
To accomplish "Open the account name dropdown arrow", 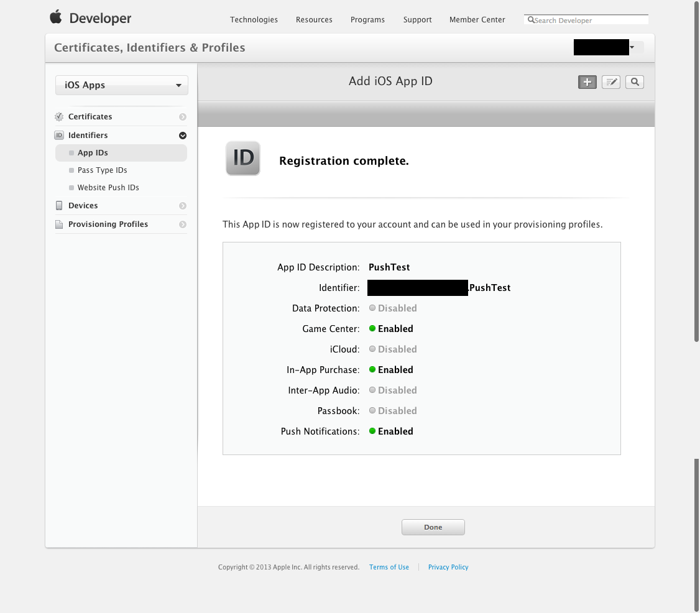I will (x=632, y=47).
